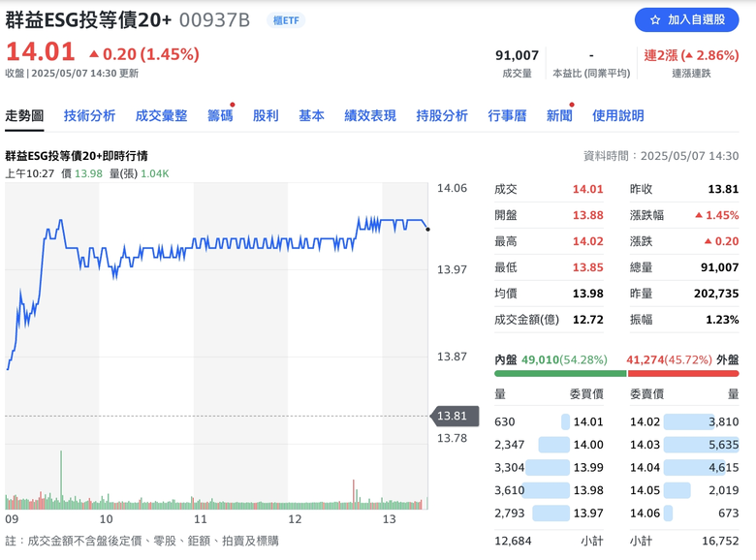
Task: Click the 成交金額(億) value 12.72
Action: click(x=587, y=320)
